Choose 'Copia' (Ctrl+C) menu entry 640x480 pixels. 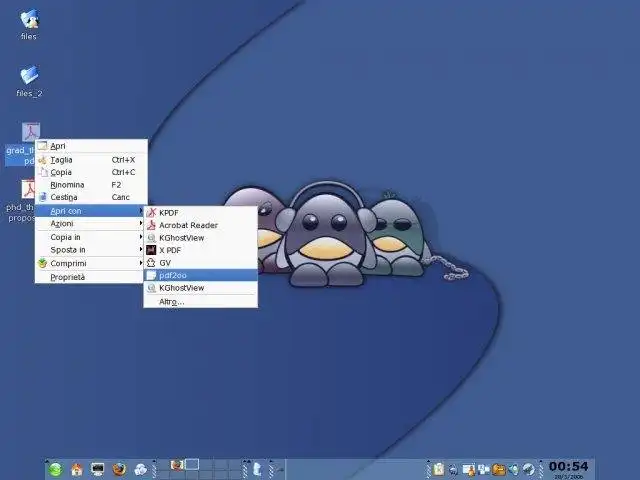coord(91,172)
